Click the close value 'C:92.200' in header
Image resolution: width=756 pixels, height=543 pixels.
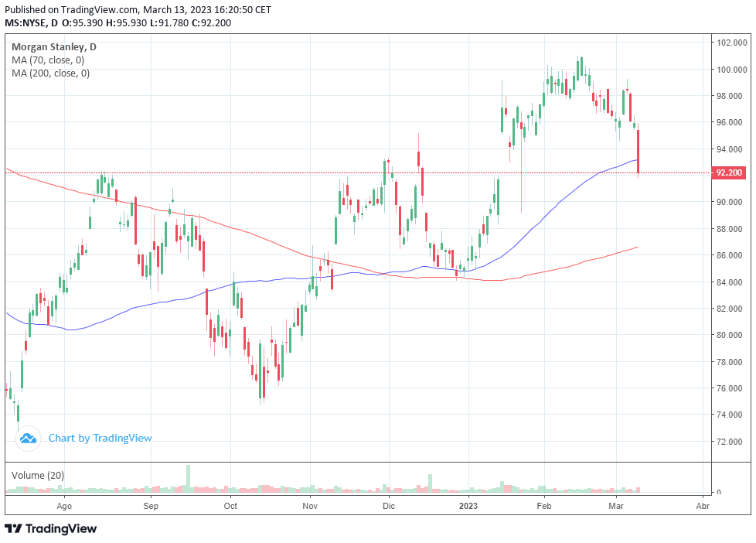(x=211, y=23)
